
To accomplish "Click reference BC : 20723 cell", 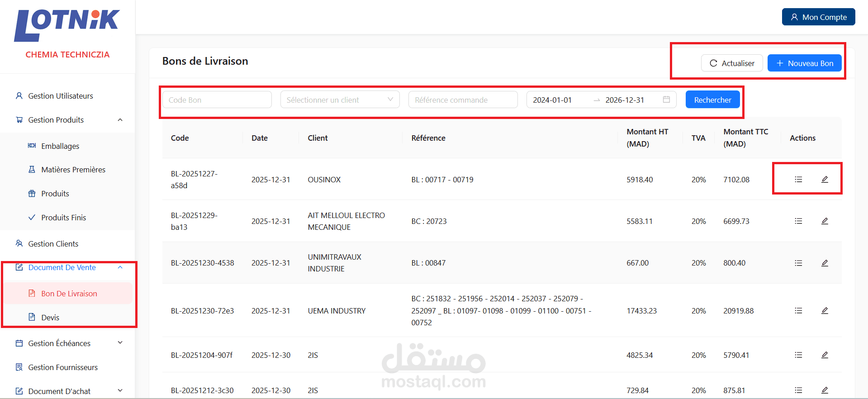I will click(x=429, y=221).
